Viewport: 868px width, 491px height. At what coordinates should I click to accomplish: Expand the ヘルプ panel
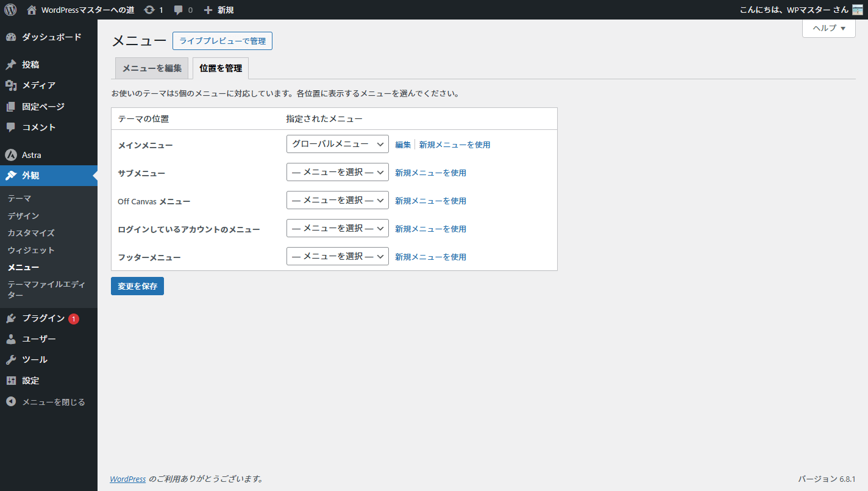[828, 28]
